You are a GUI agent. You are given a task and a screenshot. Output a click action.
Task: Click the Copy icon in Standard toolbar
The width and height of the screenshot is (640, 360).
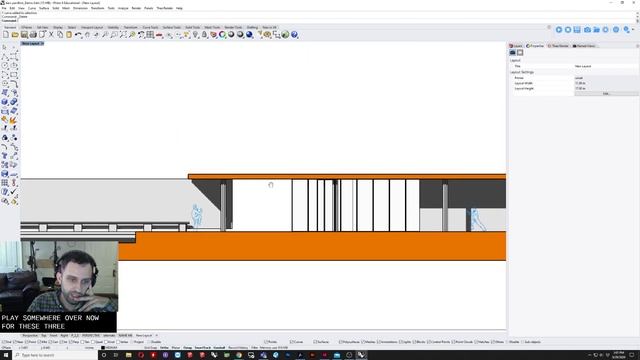pos(60,35)
